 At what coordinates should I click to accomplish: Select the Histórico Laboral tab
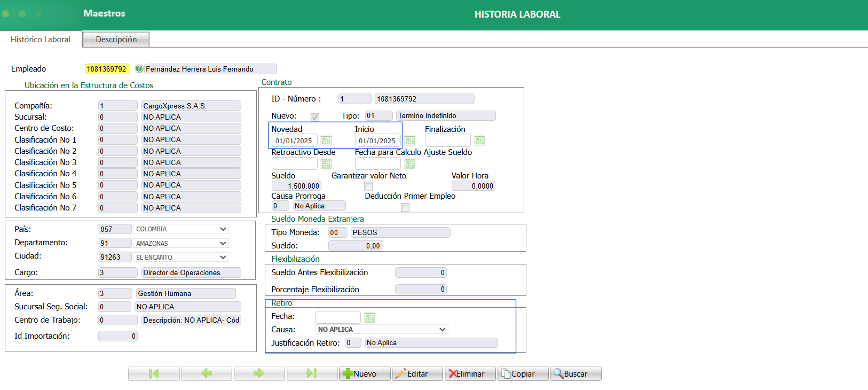pos(41,40)
